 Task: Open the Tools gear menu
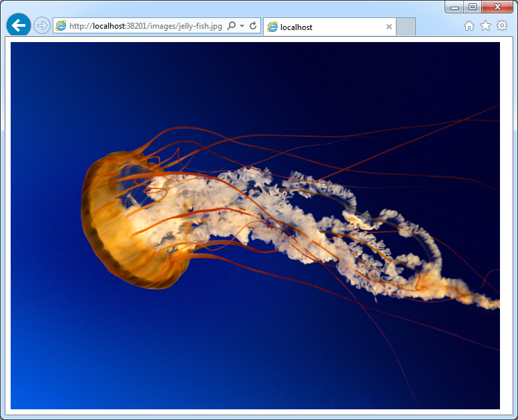click(502, 25)
